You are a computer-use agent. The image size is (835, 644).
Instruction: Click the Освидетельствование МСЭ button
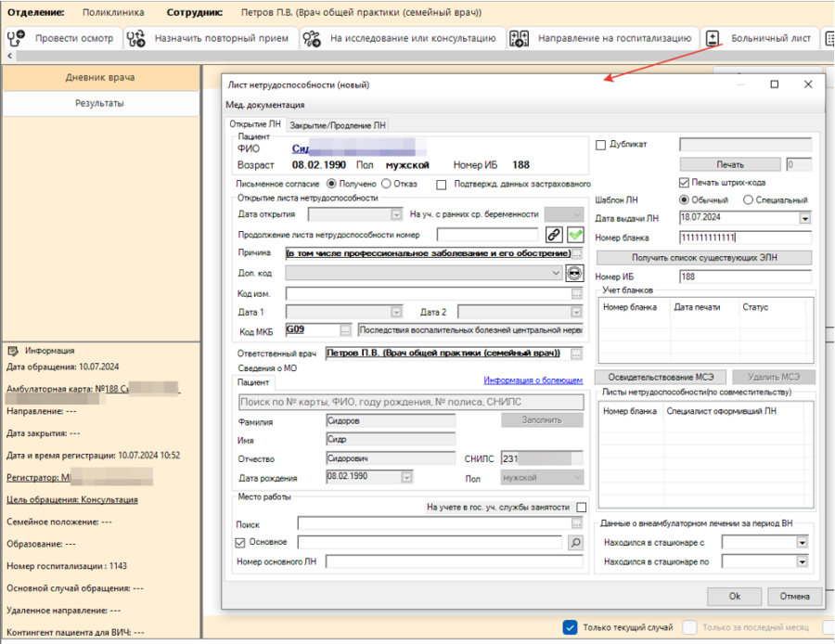point(661,377)
